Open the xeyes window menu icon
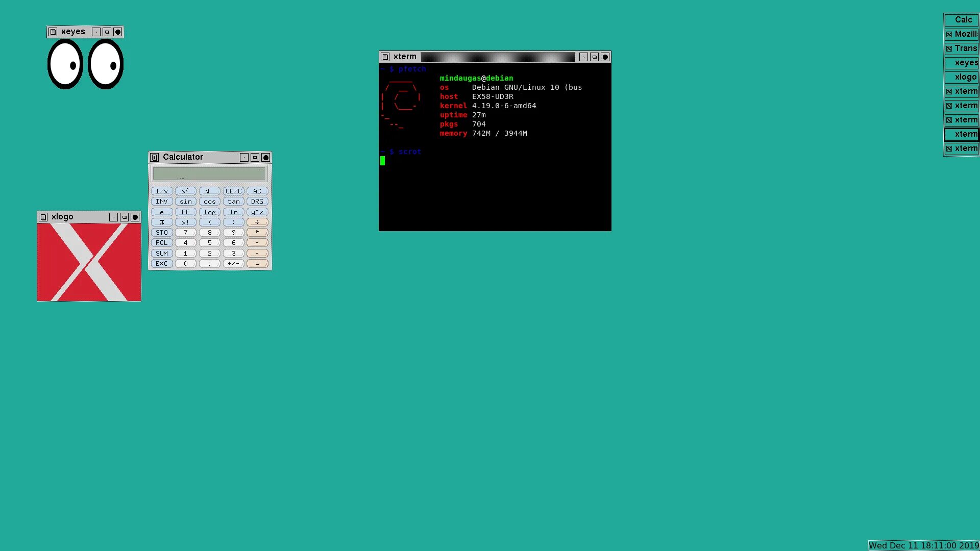Screen dimensions: 980x551 (x=53, y=32)
